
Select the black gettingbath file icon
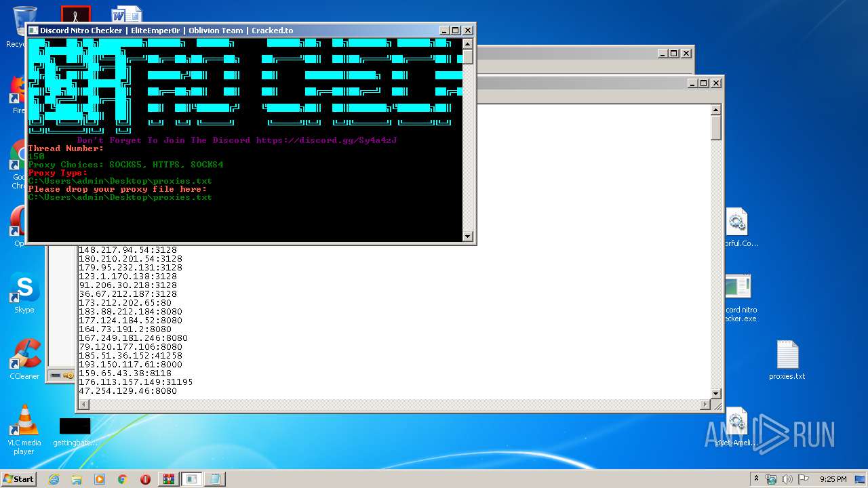coord(75,432)
